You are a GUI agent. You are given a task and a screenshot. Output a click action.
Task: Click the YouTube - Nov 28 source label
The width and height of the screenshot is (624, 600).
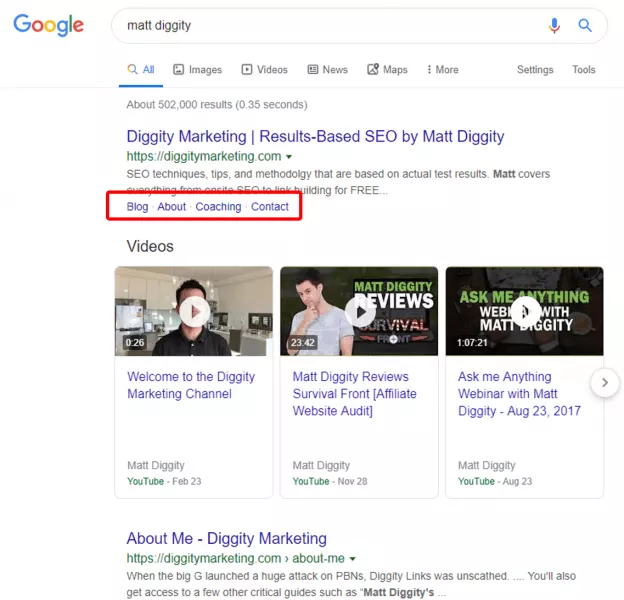[330, 481]
